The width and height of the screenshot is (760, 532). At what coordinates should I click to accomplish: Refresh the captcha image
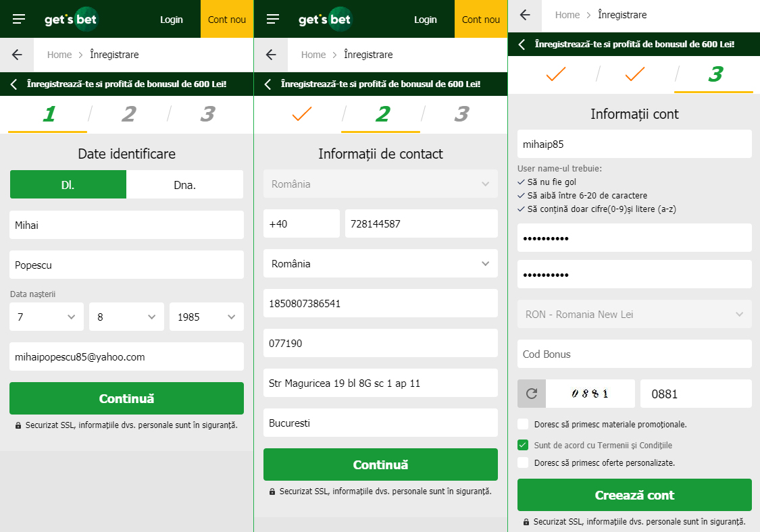click(531, 393)
